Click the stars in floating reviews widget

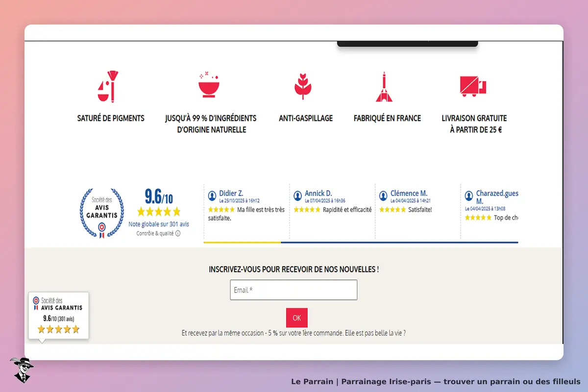click(58, 329)
